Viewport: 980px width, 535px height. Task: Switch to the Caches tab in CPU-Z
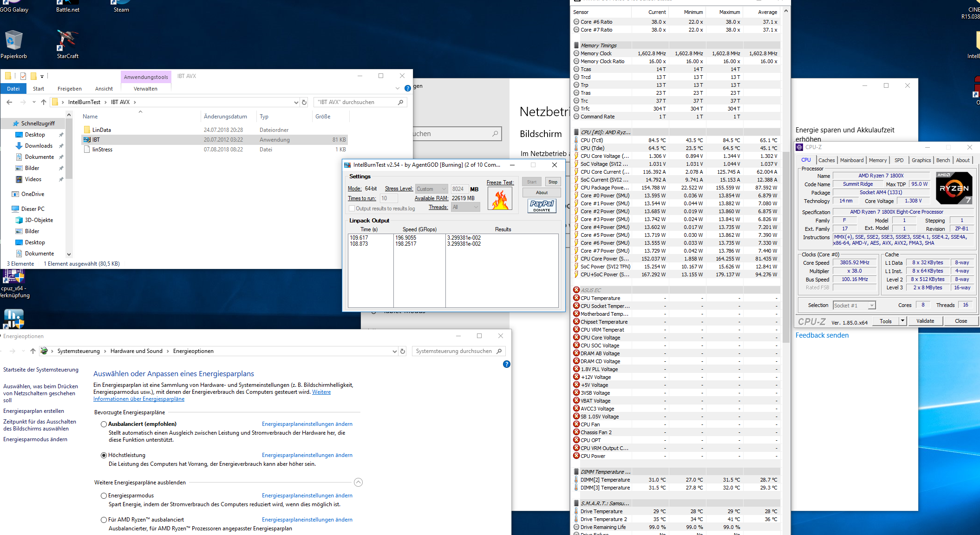[x=826, y=160]
